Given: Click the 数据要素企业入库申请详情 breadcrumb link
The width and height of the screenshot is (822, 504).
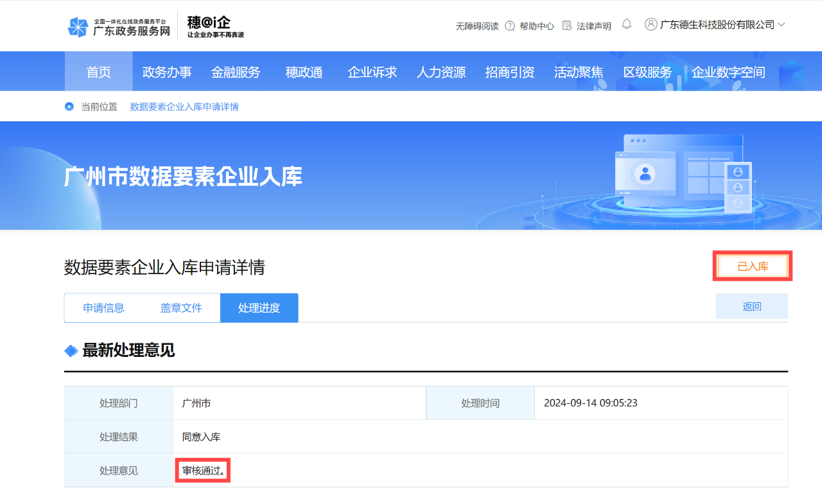Looking at the screenshot, I should click(184, 107).
